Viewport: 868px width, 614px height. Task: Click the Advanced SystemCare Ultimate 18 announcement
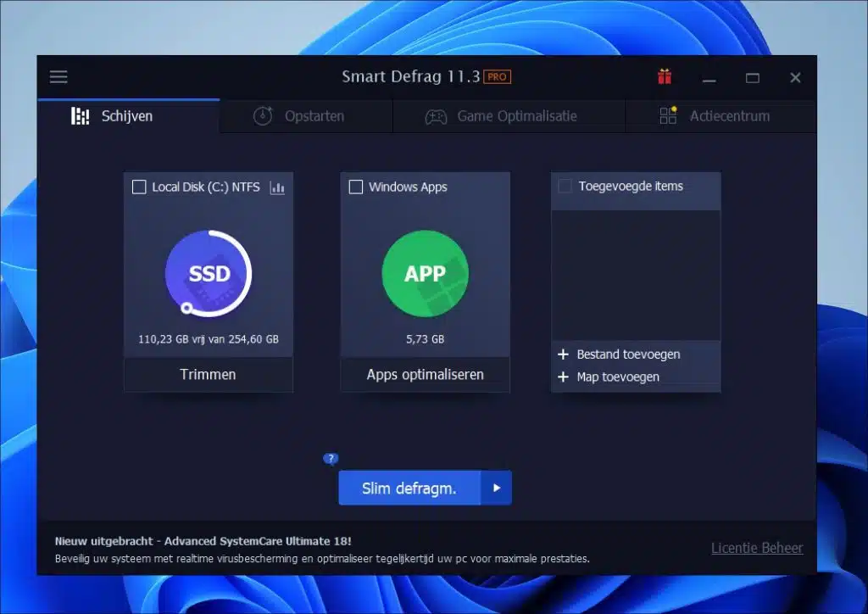(x=203, y=541)
